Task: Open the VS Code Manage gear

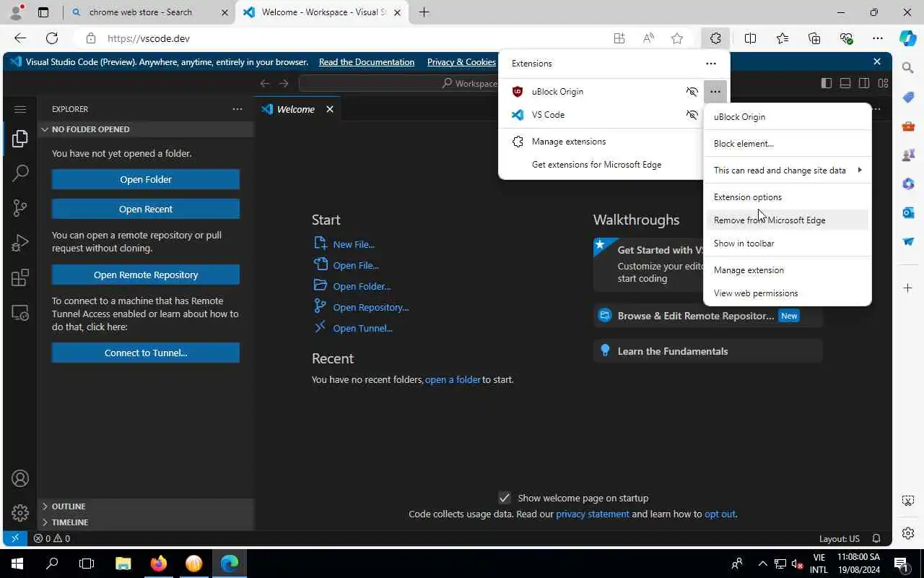Action: tap(20, 513)
